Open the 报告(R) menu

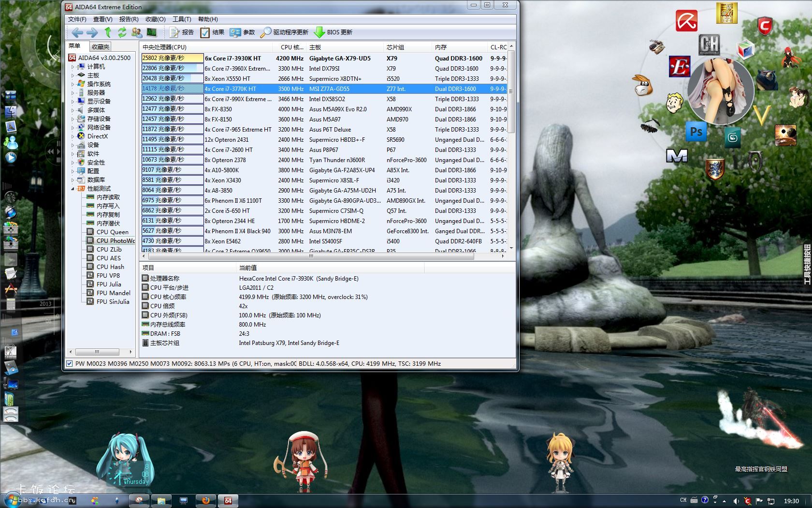pyautogui.click(x=129, y=19)
